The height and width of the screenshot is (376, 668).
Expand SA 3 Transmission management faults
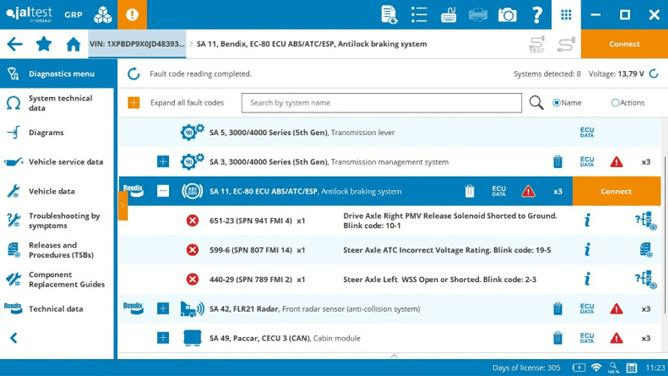(163, 162)
